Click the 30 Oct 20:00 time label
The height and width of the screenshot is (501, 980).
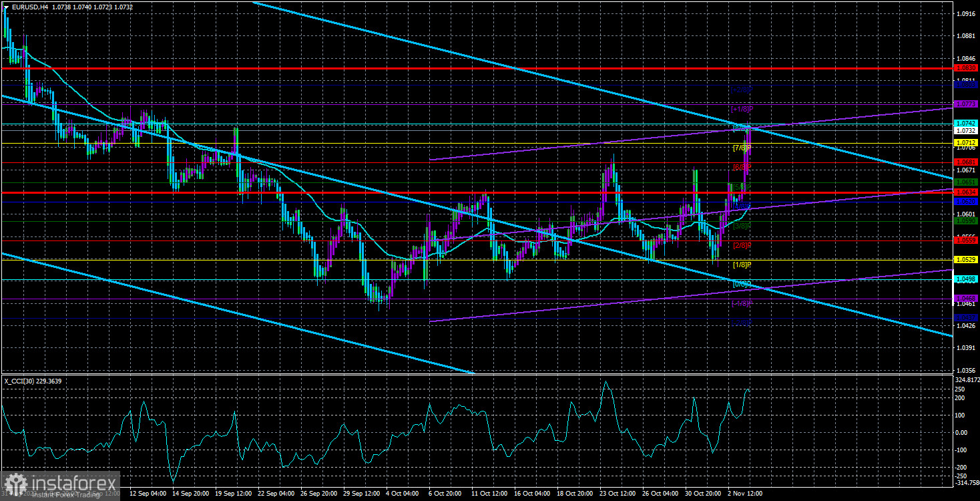click(703, 494)
